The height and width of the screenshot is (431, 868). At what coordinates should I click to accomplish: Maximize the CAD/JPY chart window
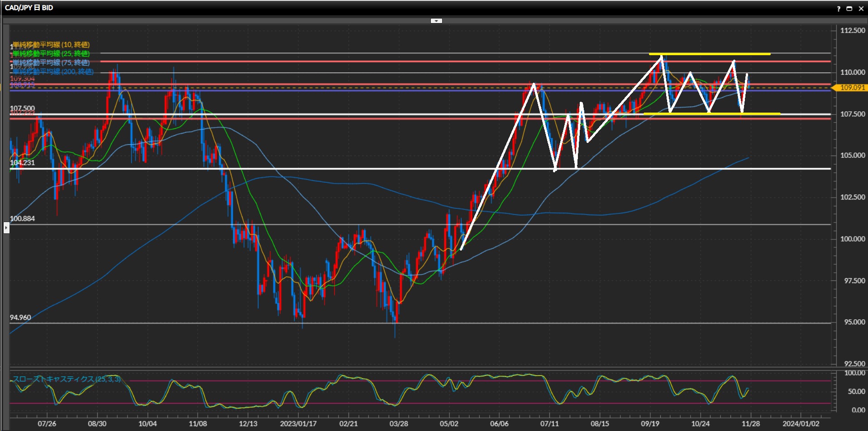849,9
